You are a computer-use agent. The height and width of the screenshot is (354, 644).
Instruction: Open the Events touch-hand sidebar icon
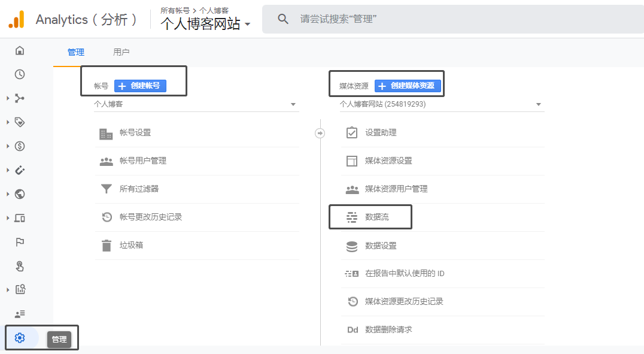point(20,267)
